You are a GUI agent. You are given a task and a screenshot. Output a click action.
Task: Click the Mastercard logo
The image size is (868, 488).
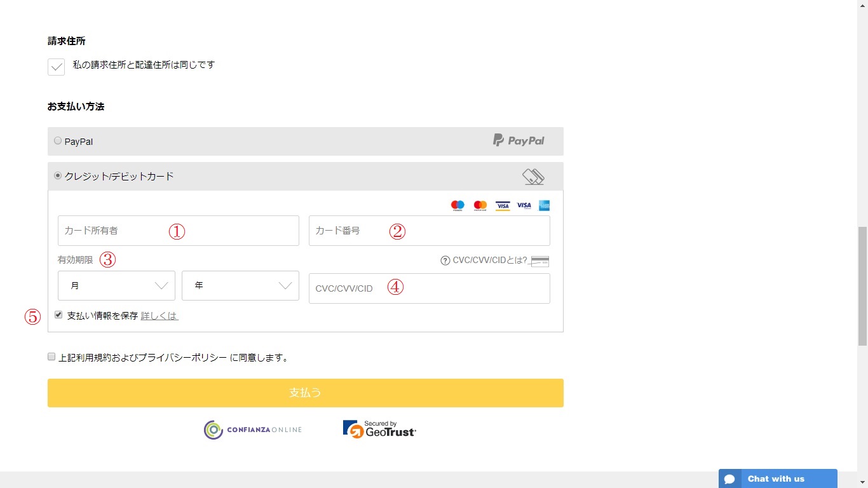coord(480,205)
